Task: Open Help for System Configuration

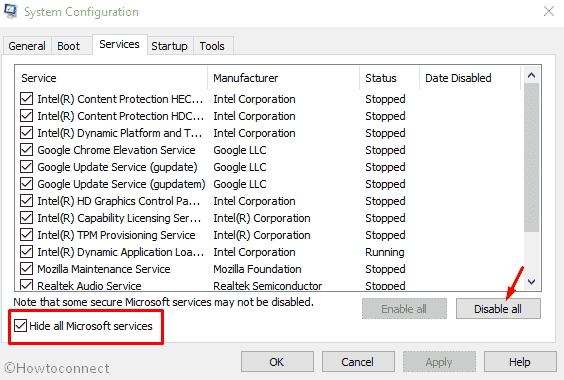Action: point(520,362)
